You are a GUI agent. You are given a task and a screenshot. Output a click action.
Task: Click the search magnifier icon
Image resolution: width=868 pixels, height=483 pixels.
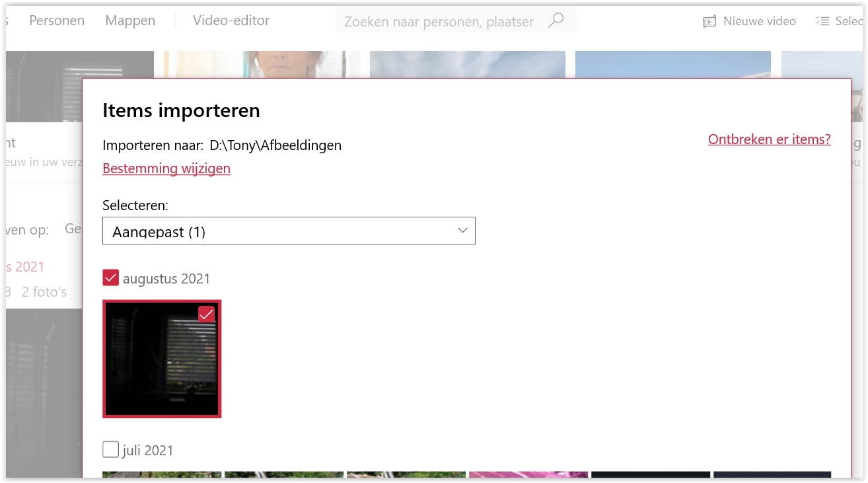pos(556,20)
